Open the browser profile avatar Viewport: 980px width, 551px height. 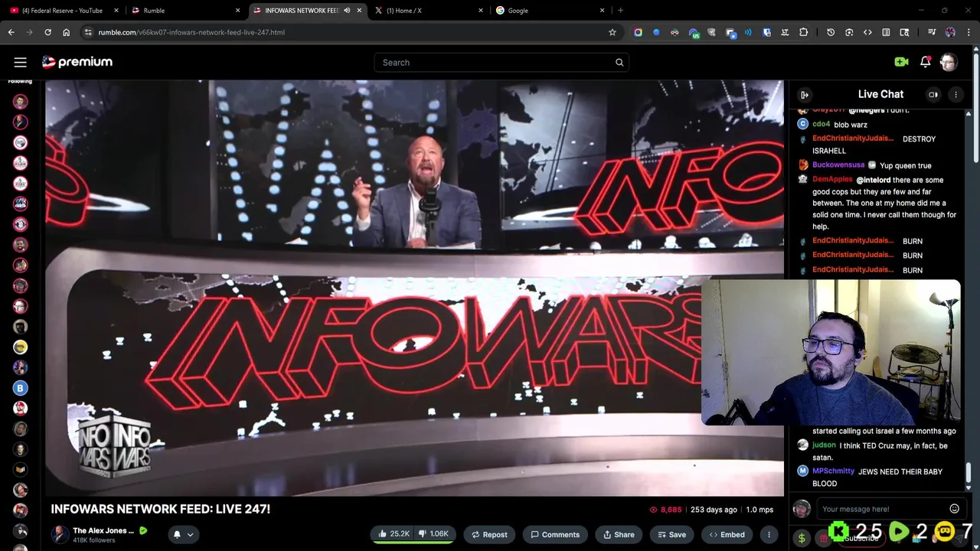(x=950, y=32)
